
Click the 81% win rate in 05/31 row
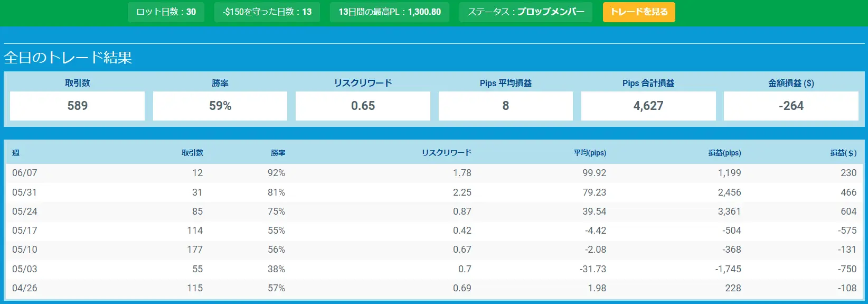[x=276, y=192]
